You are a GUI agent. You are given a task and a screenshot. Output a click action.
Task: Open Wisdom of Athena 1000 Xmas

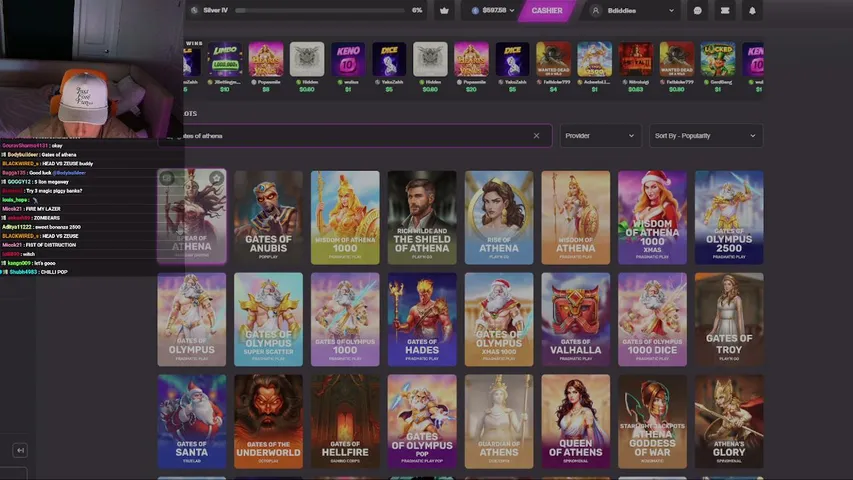pyautogui.click(x=652, y=218)
